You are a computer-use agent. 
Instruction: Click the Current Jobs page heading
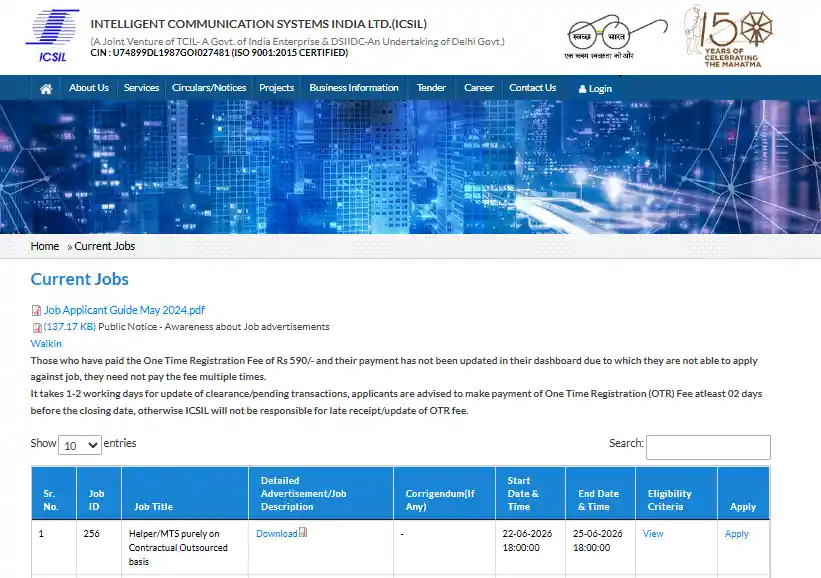point(80,279)
